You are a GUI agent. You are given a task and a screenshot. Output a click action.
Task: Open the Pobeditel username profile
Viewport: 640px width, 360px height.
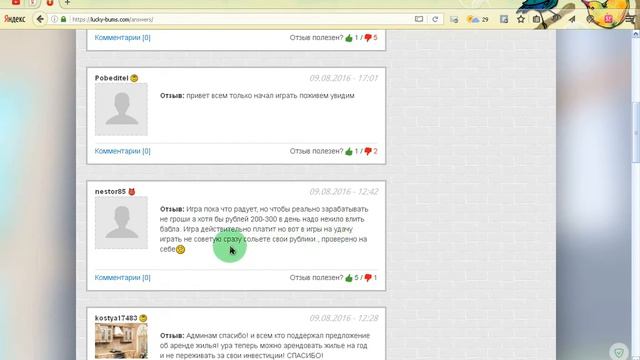point(111,78)
